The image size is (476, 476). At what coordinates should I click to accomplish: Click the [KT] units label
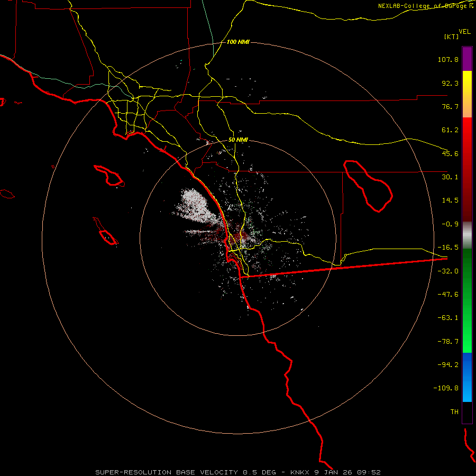click(452, 36)
